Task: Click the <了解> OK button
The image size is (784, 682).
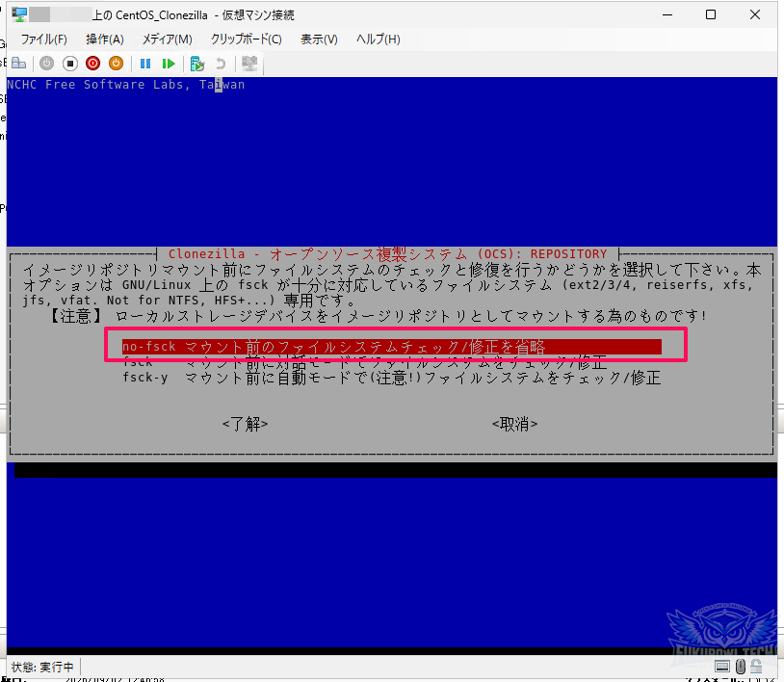Action: tap(246, 424)
